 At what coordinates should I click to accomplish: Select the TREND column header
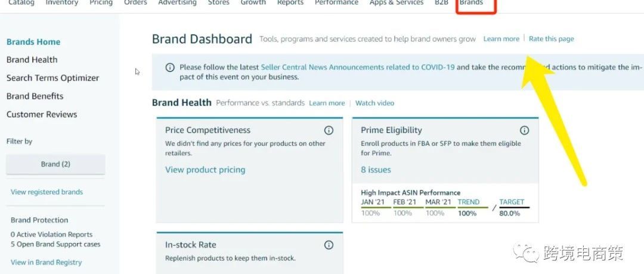coord(469,202)
